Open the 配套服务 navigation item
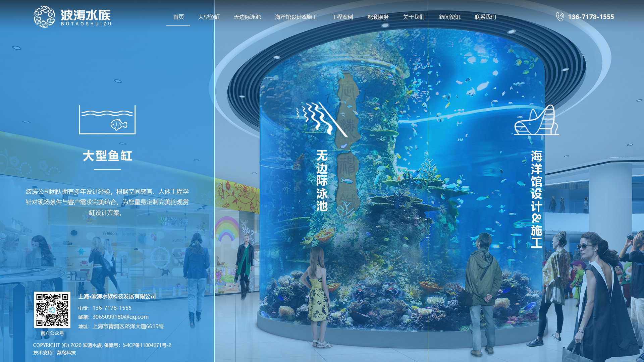The width and height of the screenshot is (644, 362). [x=378, y=17]
